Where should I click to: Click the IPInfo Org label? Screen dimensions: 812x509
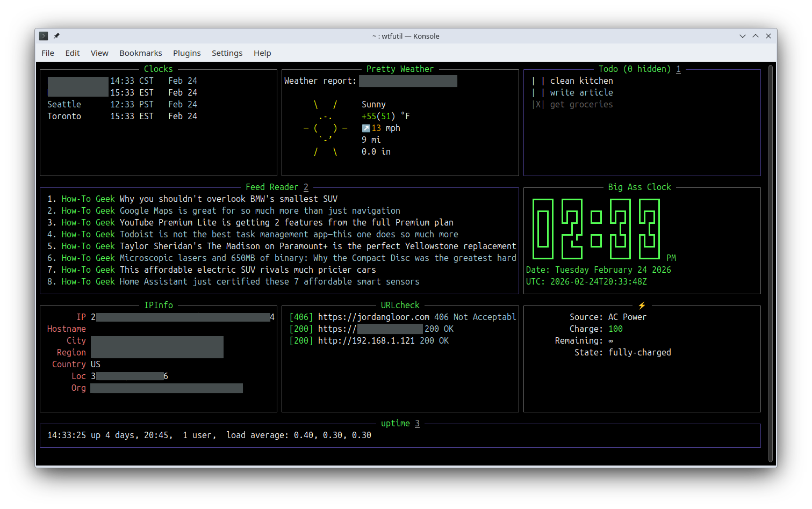[78, 388]
